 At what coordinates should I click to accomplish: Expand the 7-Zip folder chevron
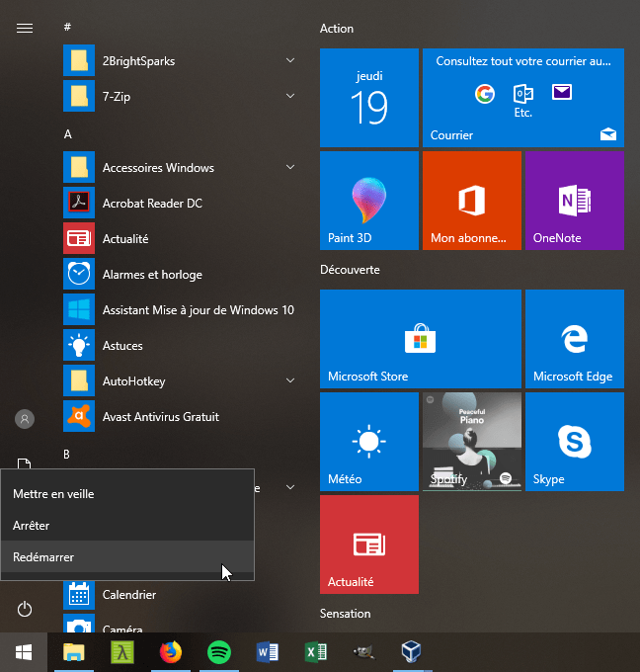coord(290,96)
